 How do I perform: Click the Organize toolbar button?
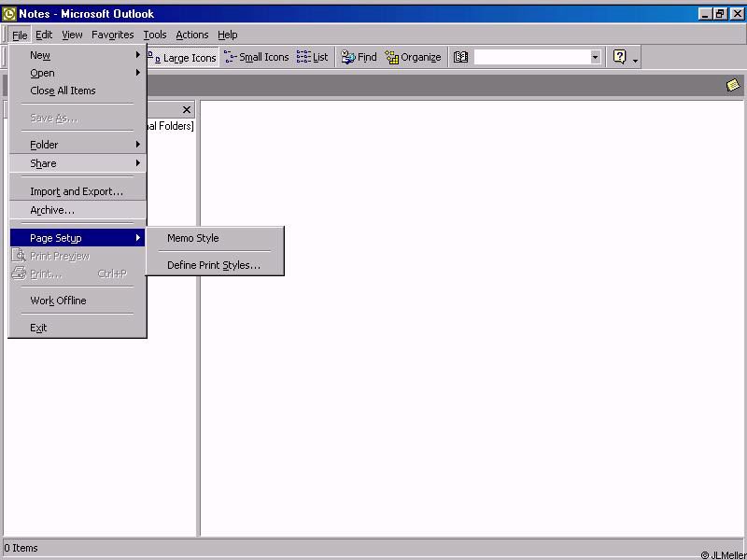point(413,58)
